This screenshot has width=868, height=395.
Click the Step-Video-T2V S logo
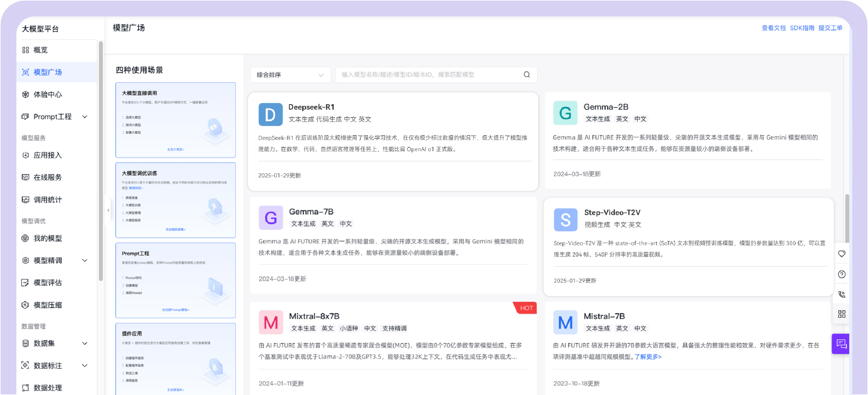click(x=566, y=220)
